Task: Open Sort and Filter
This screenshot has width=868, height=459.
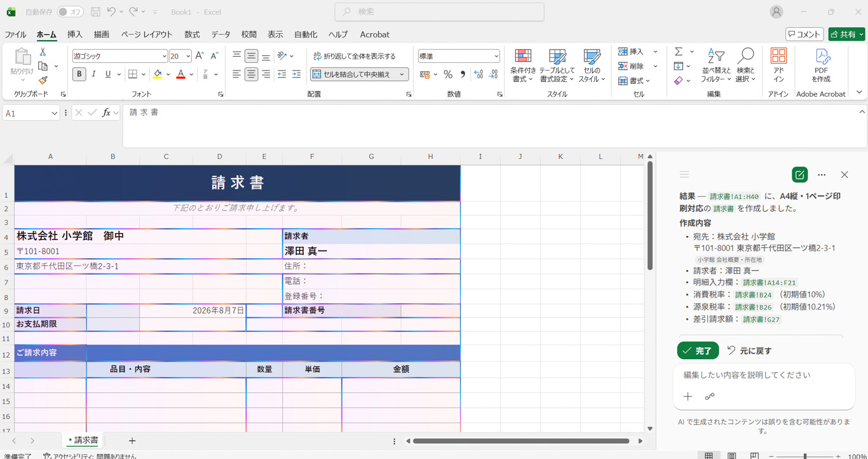Action: point(716,65)
